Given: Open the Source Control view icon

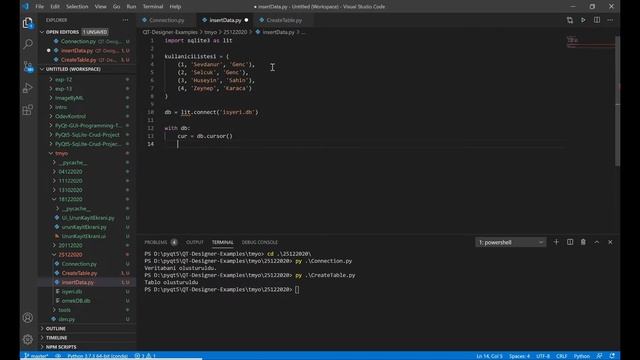Looking at the screenshot, I should point(28,66).
